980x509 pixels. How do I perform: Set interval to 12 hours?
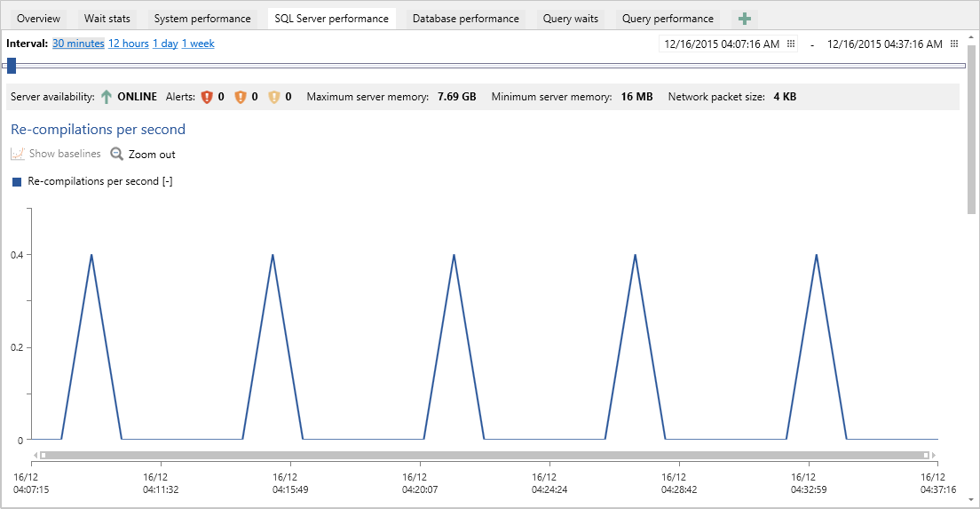pos(128,44)
